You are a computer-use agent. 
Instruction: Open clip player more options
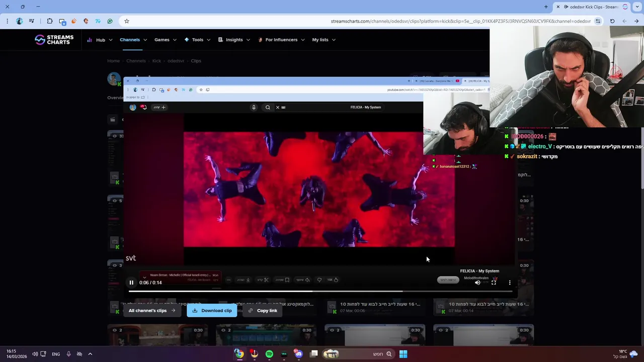(x=510, y=283)
